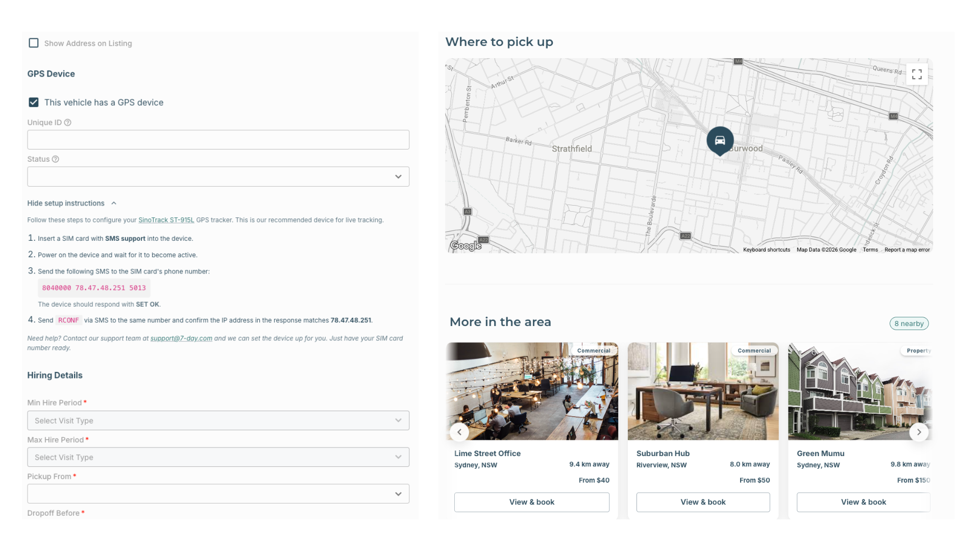Click the Commercial tag on Lime Street Office
Screen dimensions: 980x551
[x=594, y=350]
